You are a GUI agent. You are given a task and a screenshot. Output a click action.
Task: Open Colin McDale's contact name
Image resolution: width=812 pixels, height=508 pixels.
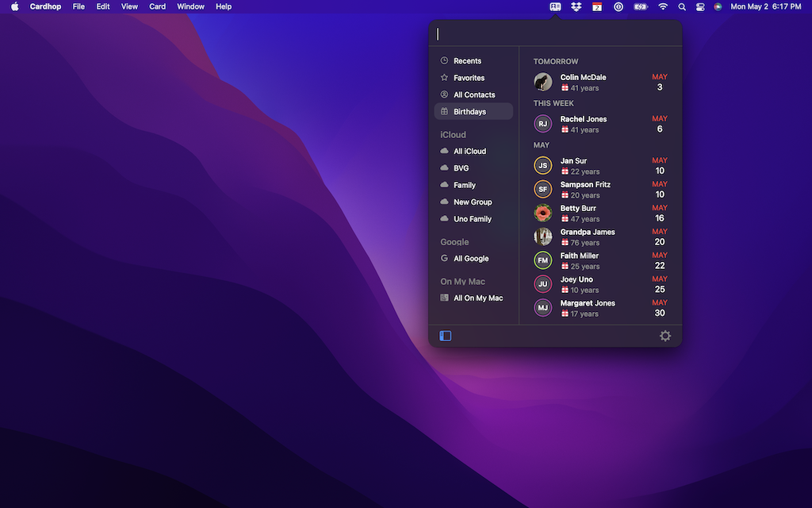coord(583,77)
